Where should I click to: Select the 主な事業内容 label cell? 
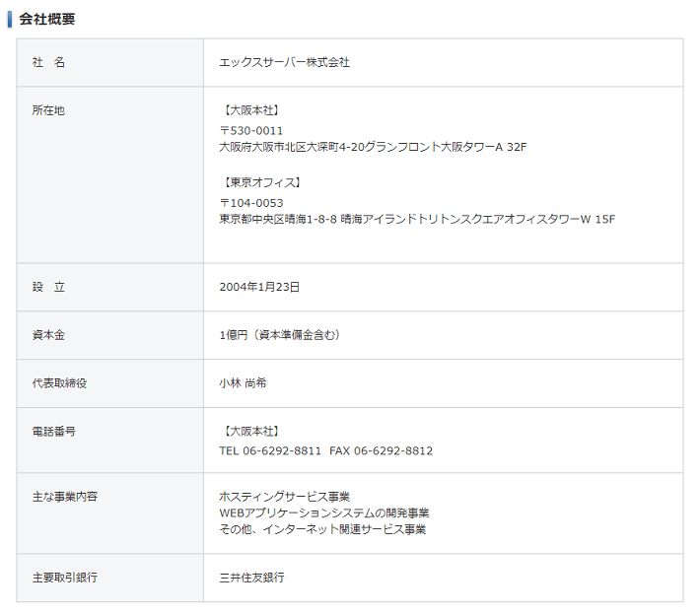tap(110, 513)
